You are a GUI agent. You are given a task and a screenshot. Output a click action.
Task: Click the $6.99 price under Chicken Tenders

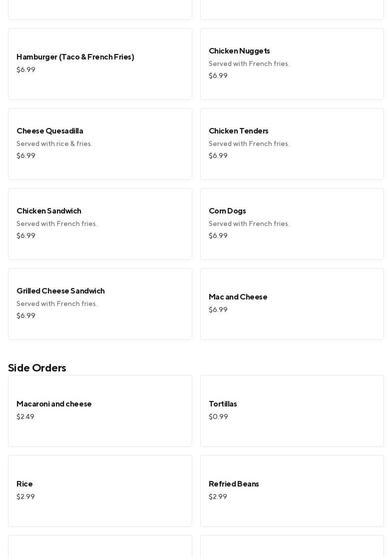pos(218,156)
